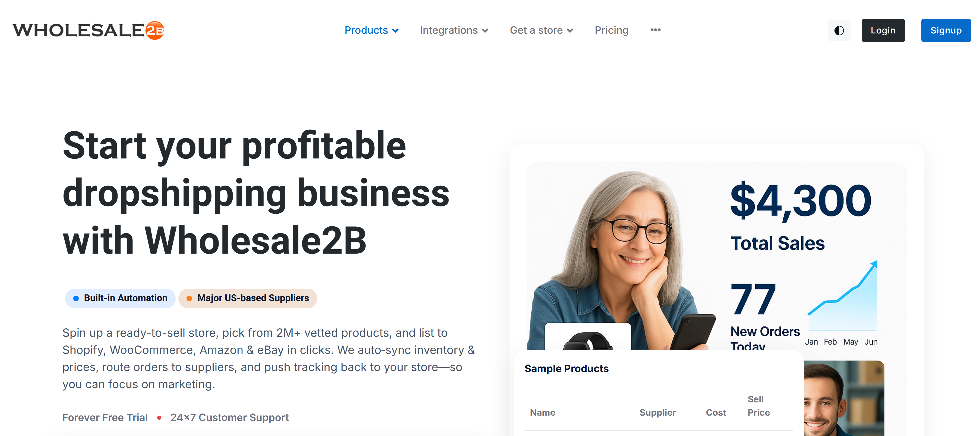
Task: Expand the Integrations dropdown menu
Action: (x=454, y=30)
